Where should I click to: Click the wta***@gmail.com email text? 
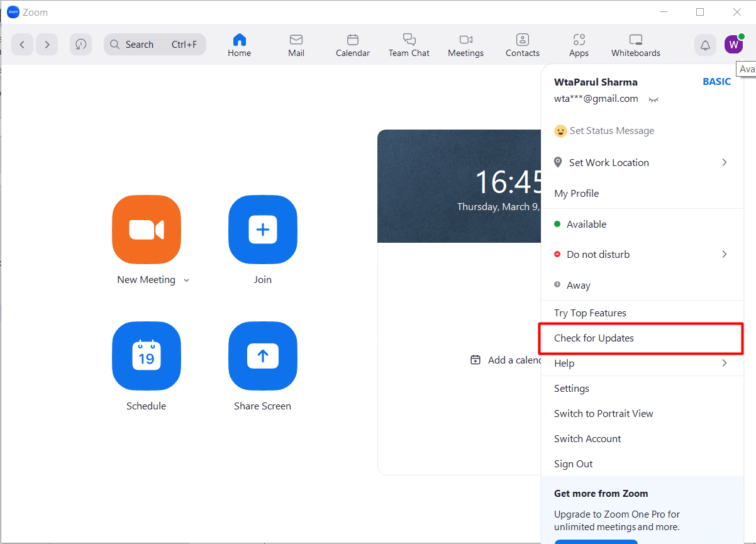pyautogui.click(x=596, y=99)
